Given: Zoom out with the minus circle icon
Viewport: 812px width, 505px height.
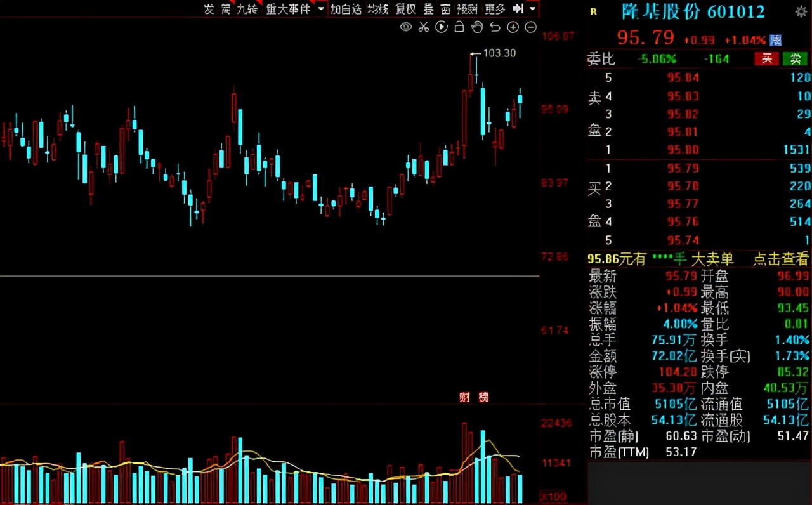Looking at the screenshot, I should [531, 27].
